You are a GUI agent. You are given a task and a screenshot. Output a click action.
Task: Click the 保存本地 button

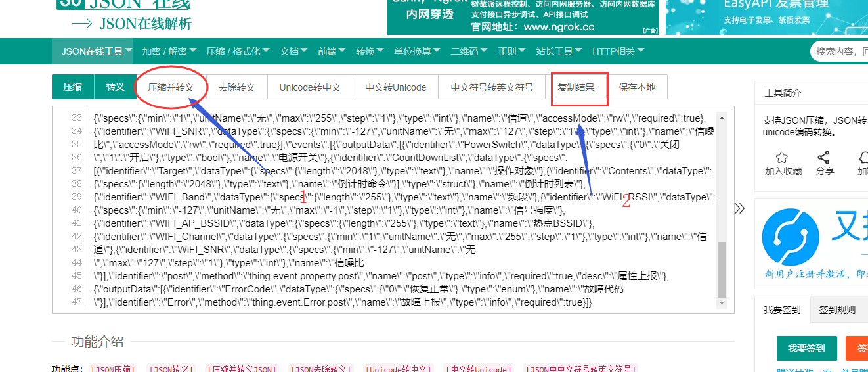[637, 87]
